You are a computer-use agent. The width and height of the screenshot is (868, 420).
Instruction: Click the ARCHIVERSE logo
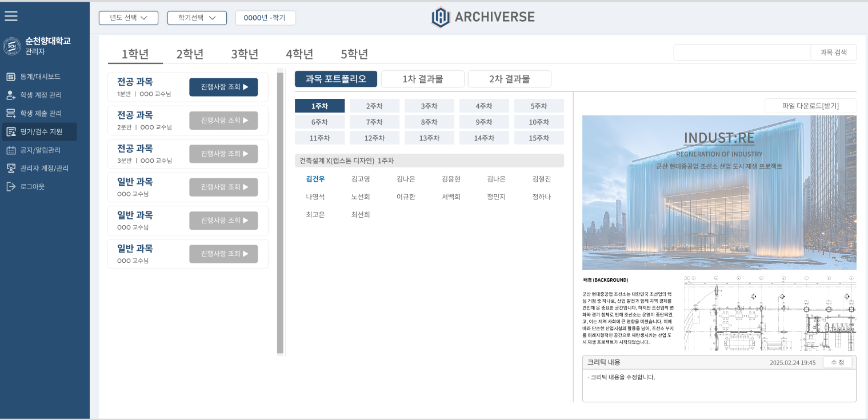point(483,17)
